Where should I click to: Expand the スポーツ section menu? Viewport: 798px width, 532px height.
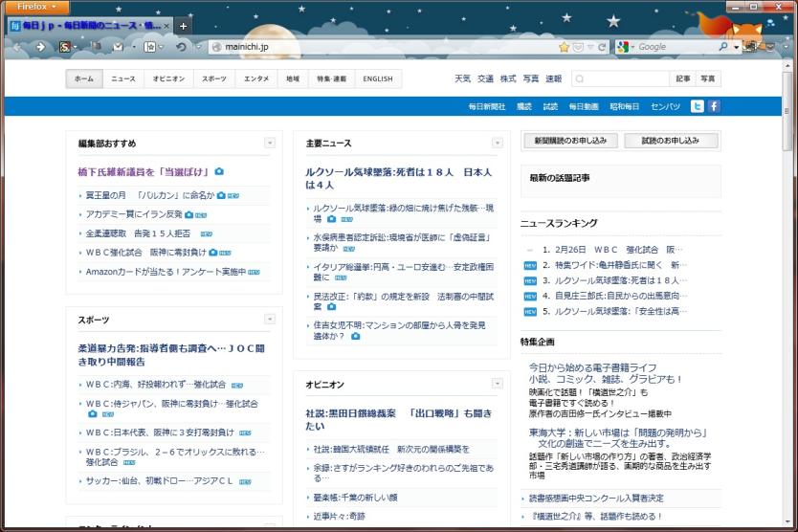270,320
